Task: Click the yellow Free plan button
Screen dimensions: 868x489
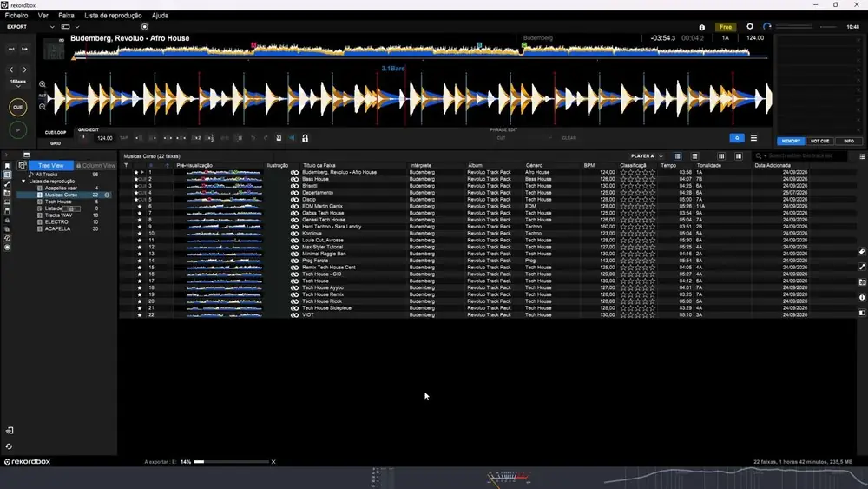Action: coord(725,27)
